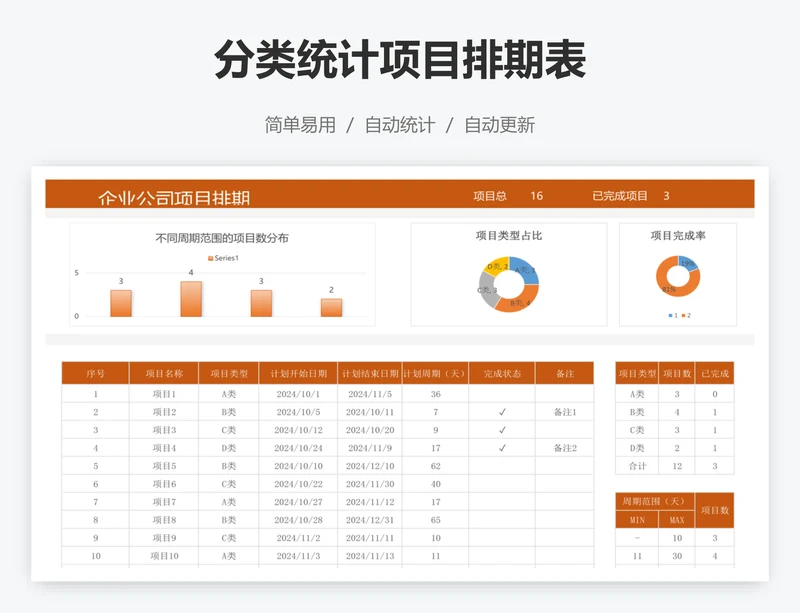800x613 pixels.
Task: Select the 项目1 name cell
Action: click(164, 394)
